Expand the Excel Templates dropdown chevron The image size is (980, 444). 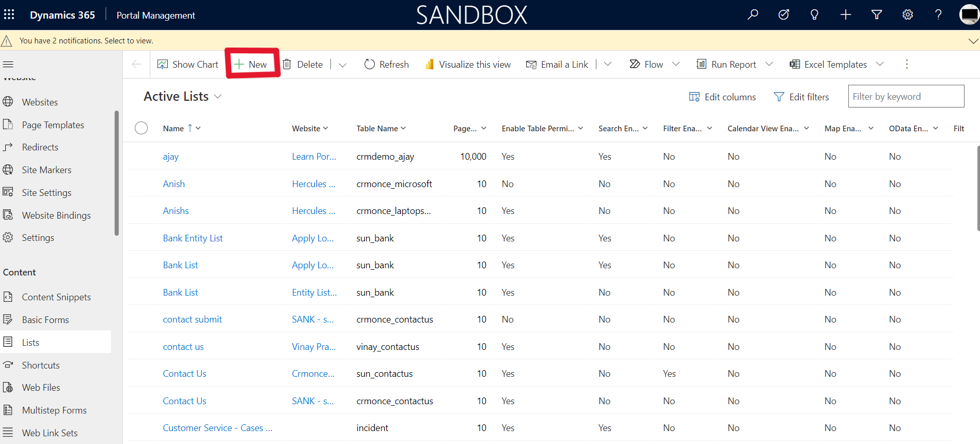point(880,64)
